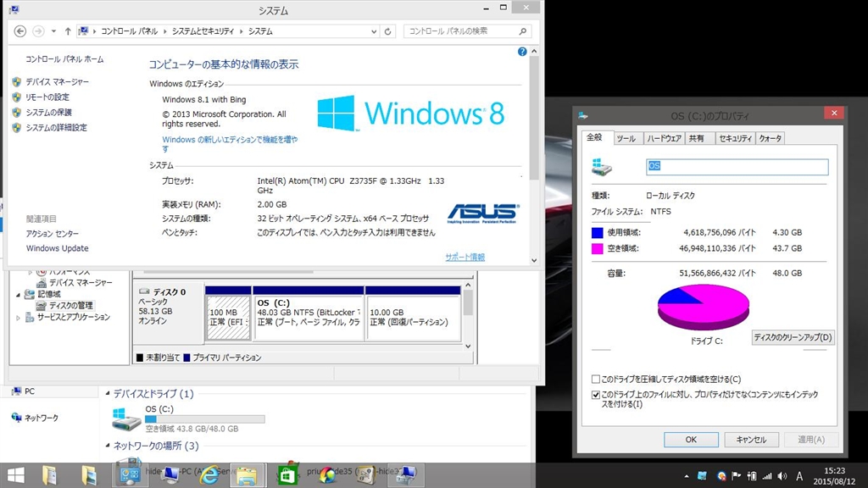Open the recent locations dropdown arrow
868x488 pixels.
53,31
